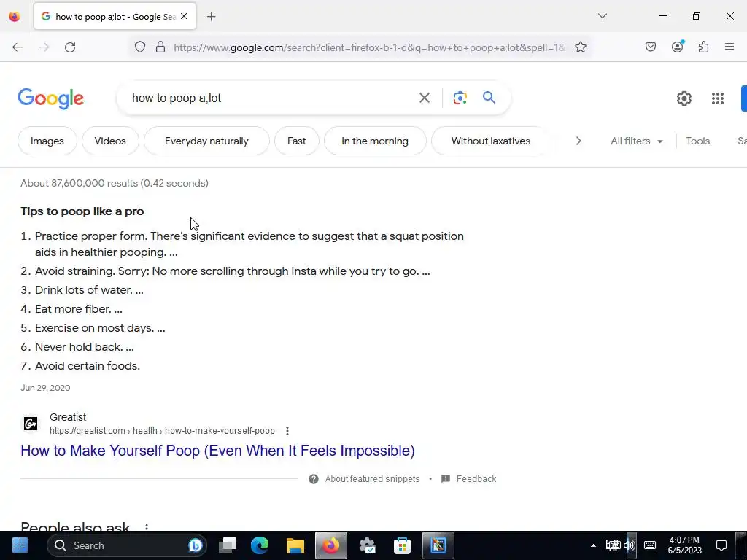Select the 'In the morning' chip
The height and width of the screenshot is (560, 747).
[375, 141]
